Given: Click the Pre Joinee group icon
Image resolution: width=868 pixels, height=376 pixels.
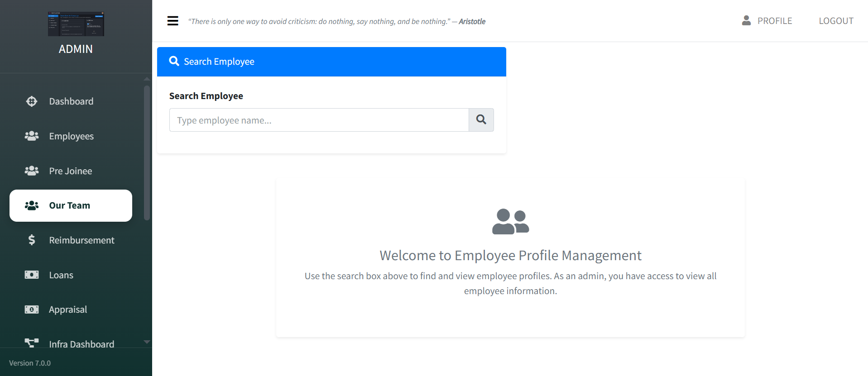Looking at the screenshot, I should pos(32,171).
